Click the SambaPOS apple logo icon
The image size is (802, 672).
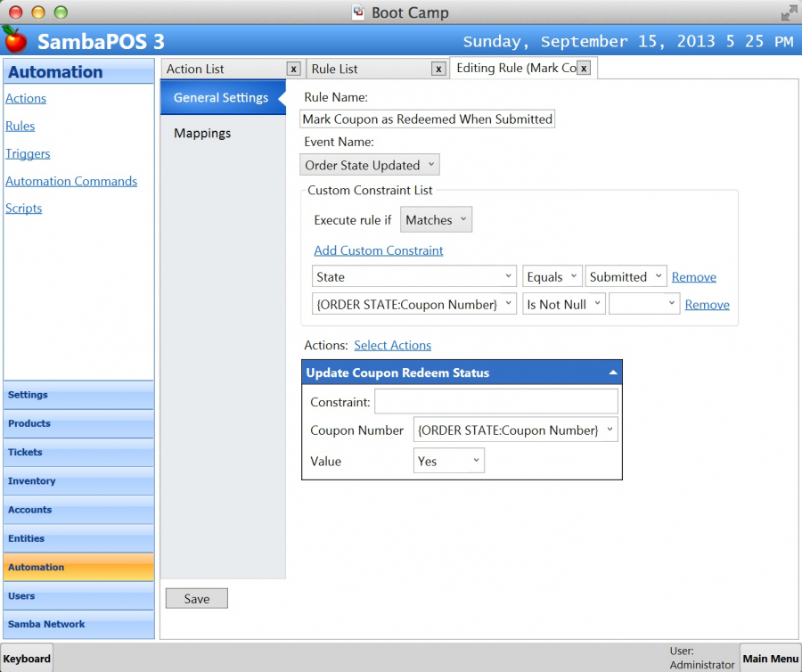tap(14, 40)
